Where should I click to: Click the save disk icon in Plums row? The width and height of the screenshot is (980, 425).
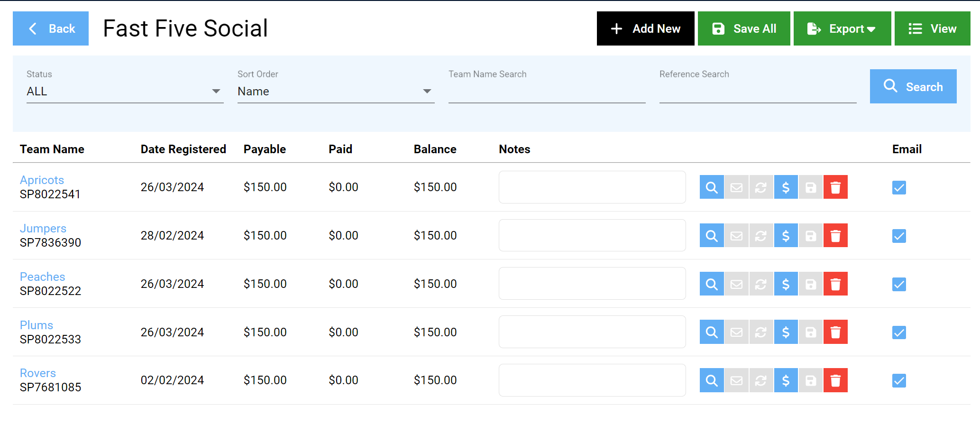pos(811,333)
